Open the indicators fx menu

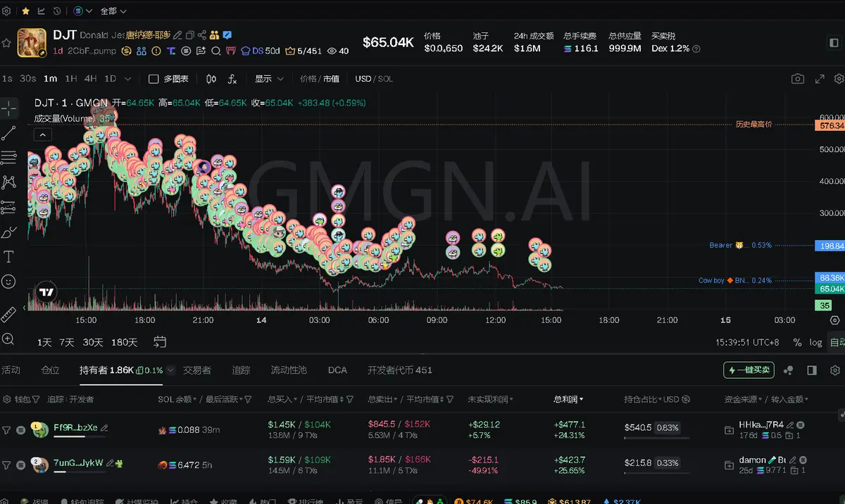click(x=232, y=79)
